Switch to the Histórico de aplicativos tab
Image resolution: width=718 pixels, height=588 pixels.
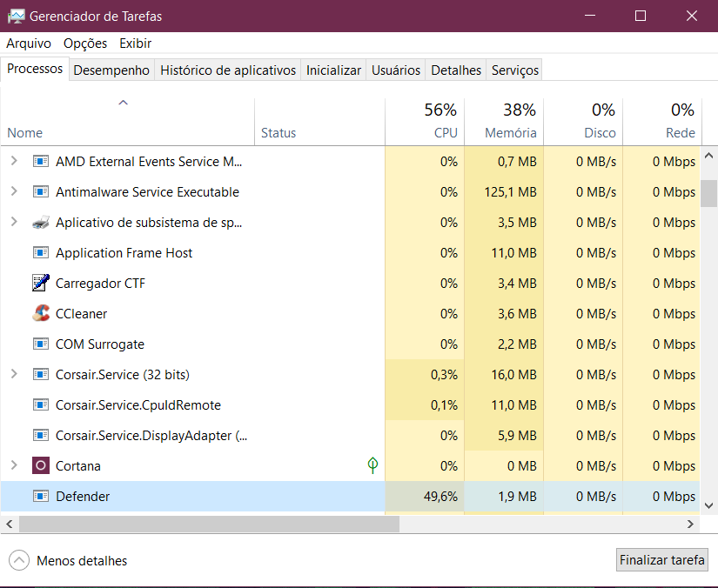pos(228,70)
